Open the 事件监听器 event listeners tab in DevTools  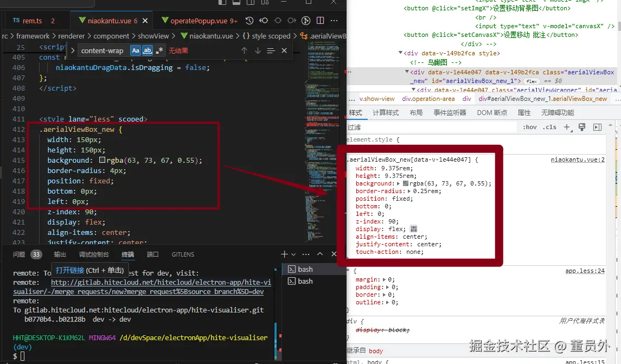450,112
